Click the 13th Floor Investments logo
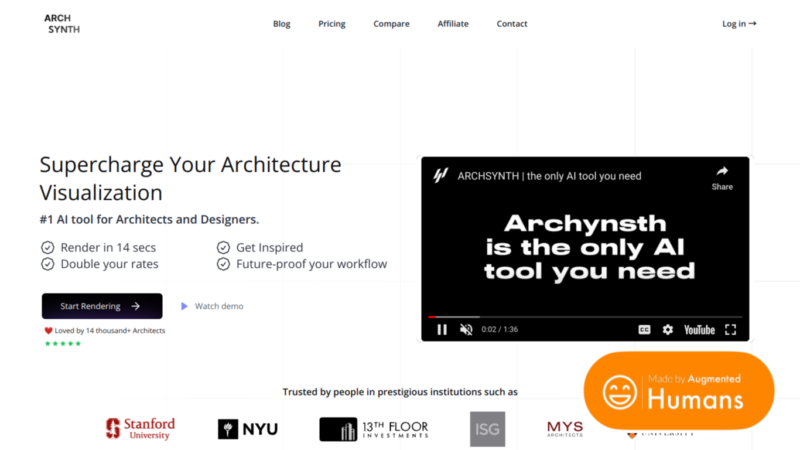Screen dimensions: 800x450 [x=374, y=429]
